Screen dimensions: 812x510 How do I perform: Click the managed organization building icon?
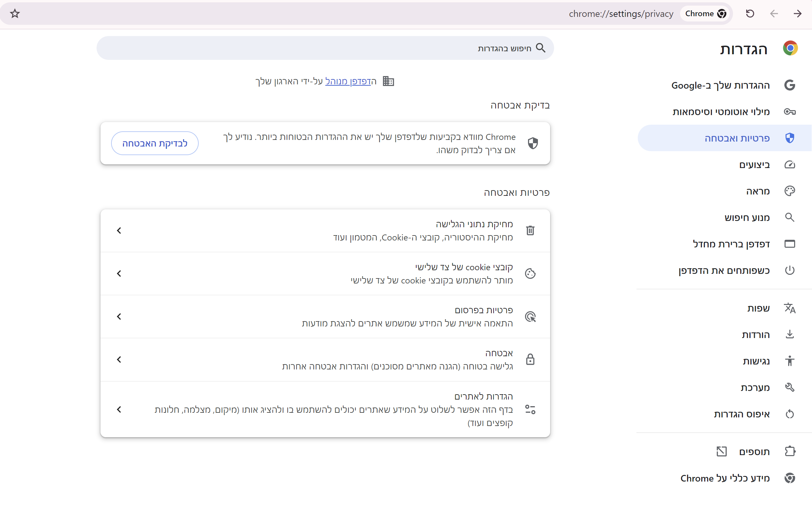pyautogui.click(x=388, y=81)
